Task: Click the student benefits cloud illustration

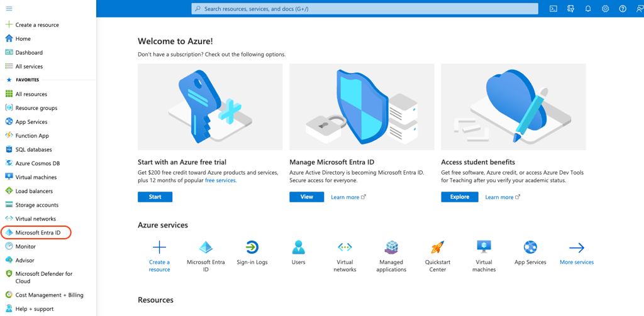Action: point(513,107)
